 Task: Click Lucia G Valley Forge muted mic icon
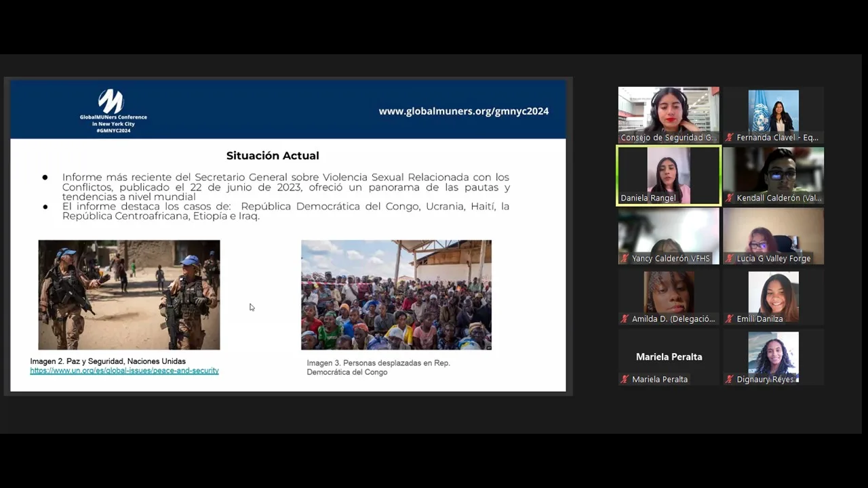click(x=730, y=258)
